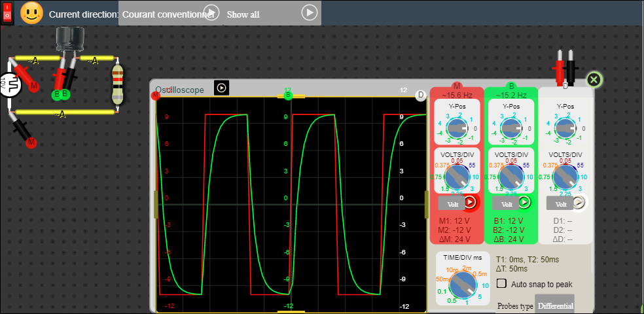Close the oscilloscope panel

pos(594,80)
